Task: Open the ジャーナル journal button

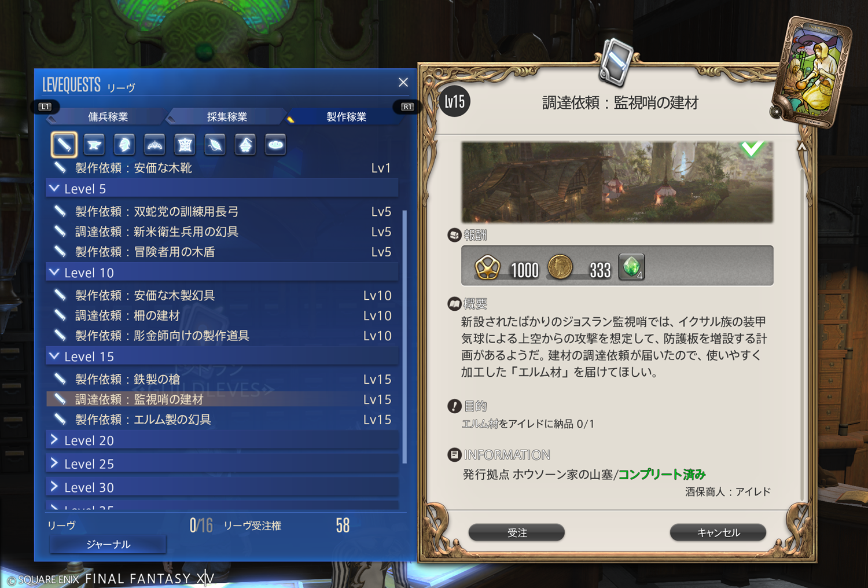Action: (x=108, y=544)
